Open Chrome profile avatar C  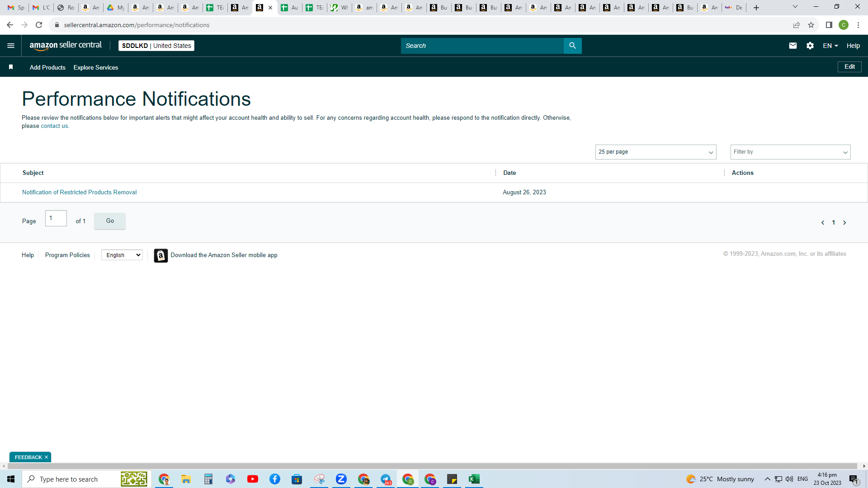pyautogui.click(x=843, y=25)
